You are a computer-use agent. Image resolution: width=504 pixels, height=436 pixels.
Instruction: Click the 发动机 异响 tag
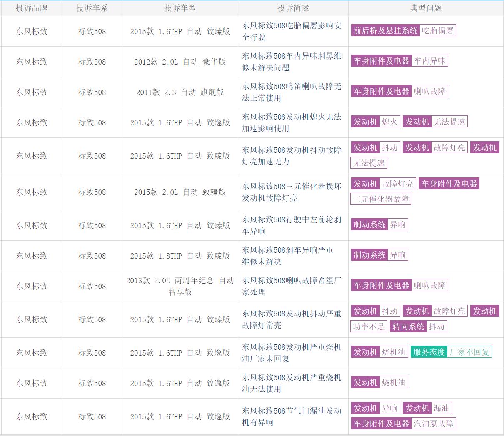tap(375, 408)
